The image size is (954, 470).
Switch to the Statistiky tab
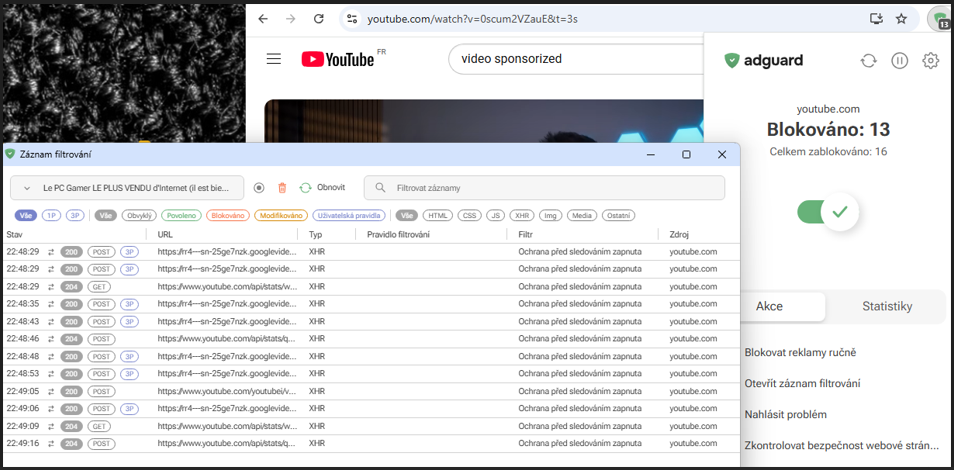(x=887, y=307)
